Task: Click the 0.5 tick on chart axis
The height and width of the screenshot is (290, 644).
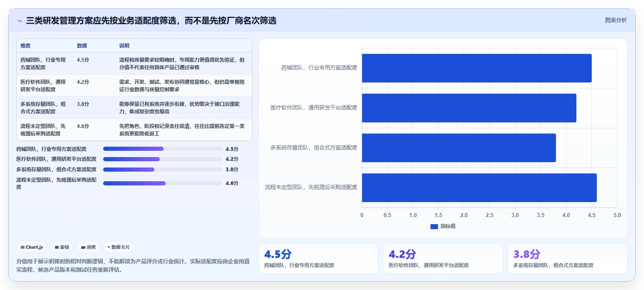Action: coord(387,215)
